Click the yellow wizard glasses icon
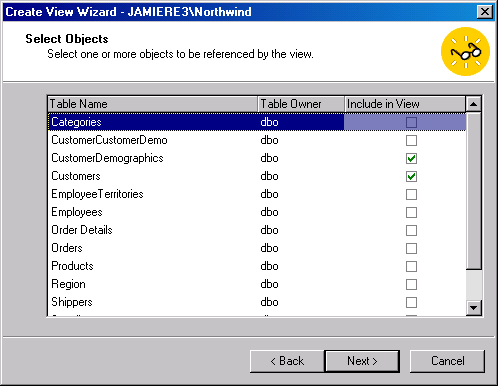498x386 pixels. [465, 52]
